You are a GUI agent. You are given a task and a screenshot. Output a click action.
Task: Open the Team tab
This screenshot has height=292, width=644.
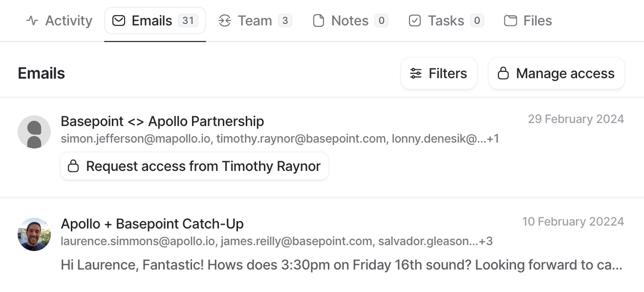(x=255, y=20)
